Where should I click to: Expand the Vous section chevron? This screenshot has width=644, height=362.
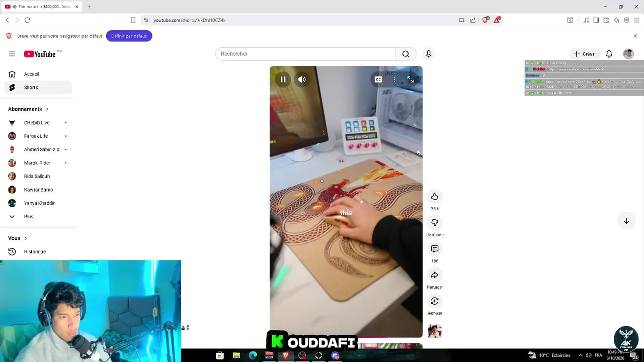[25, 238]
